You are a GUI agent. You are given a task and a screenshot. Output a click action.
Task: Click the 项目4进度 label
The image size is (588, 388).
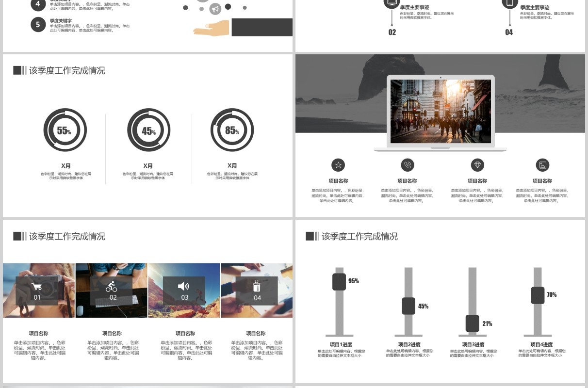click(x=541, y=345)
